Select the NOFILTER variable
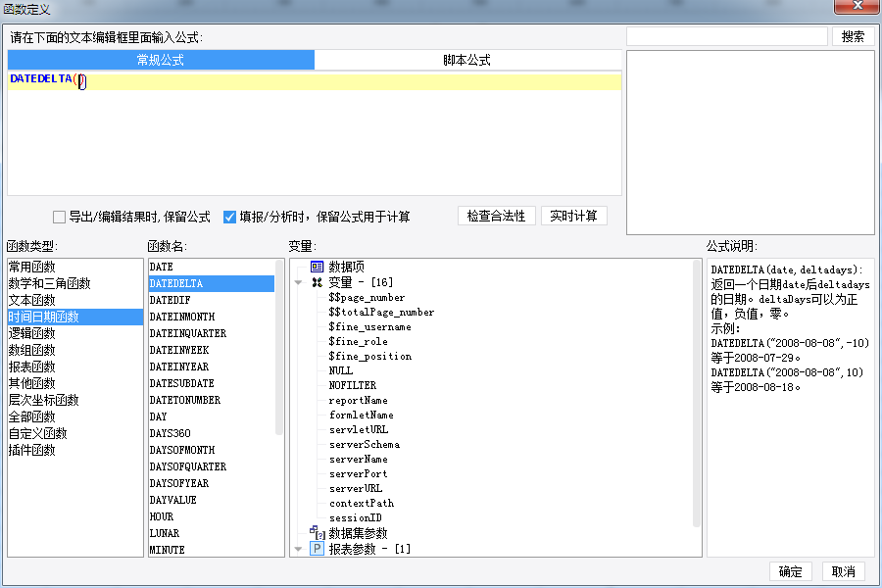 coord(353,385)
